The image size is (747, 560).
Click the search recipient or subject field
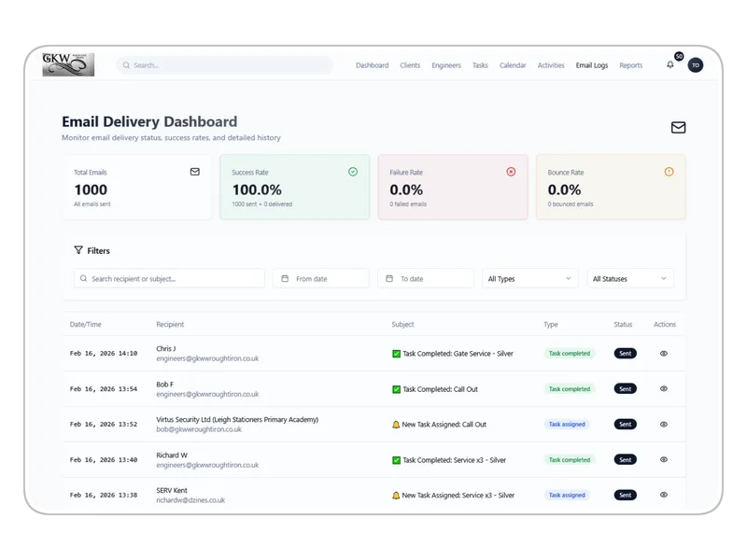pyautogui.click(x=168, y=277)
